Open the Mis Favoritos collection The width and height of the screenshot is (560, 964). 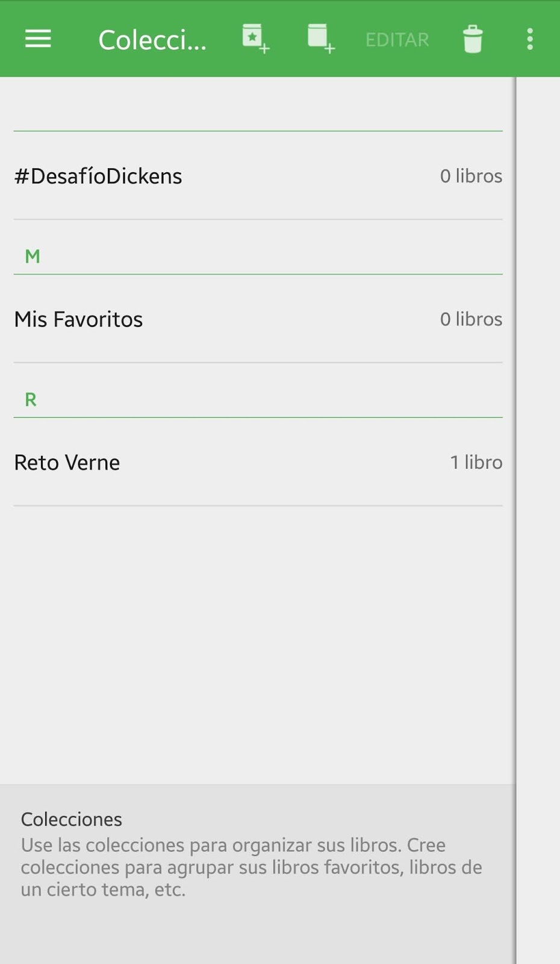pyautogui.click(x=78, y=319)
